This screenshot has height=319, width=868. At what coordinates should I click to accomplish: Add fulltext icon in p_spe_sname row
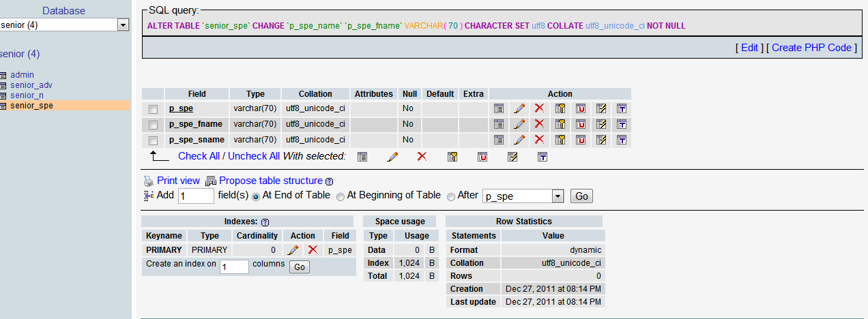pyautogui.click(x=621, y=140)
